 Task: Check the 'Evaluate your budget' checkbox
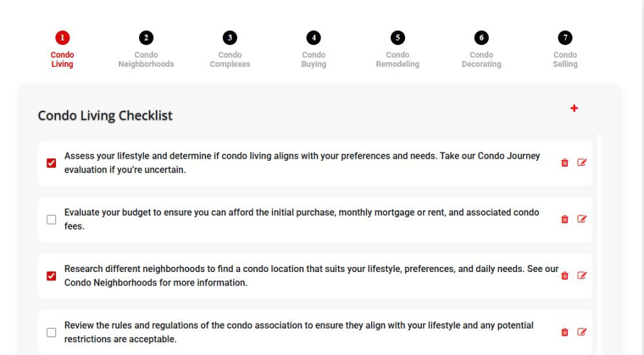52,220
